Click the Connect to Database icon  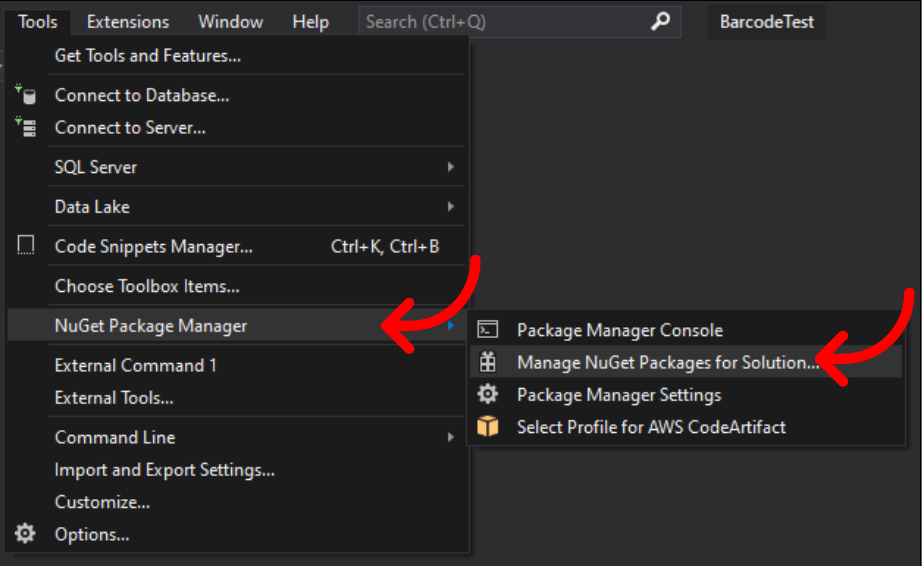pos(26,95)
